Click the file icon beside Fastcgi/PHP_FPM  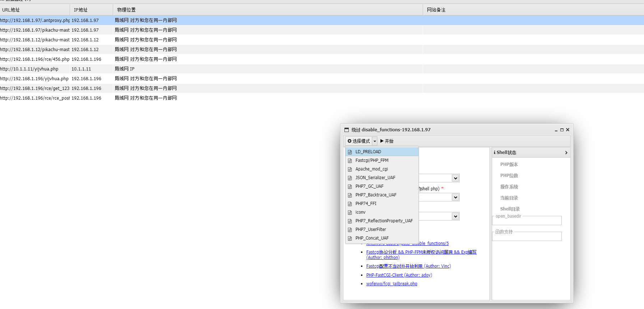[350, 160]
